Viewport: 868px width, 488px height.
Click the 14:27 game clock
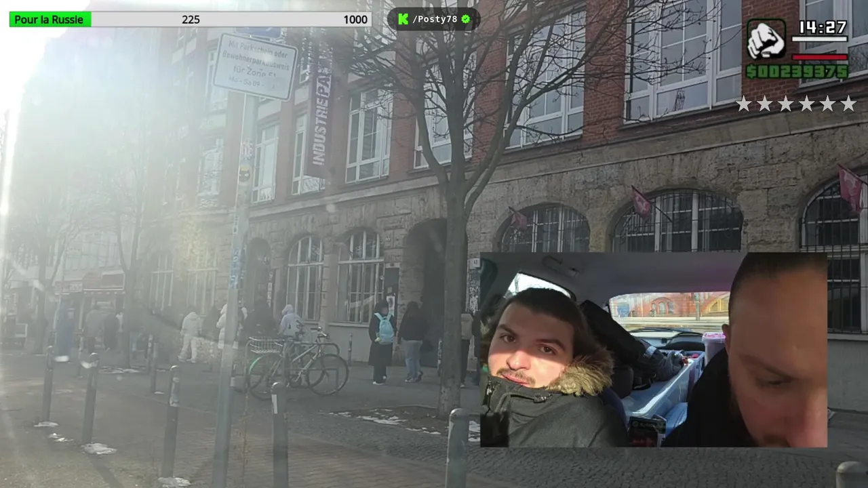pos(822,28)
